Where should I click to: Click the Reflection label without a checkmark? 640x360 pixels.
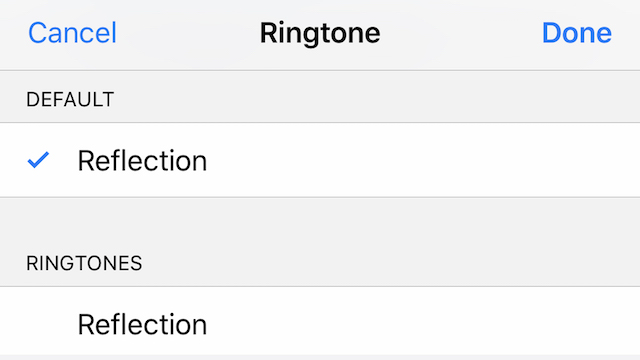[142, 324]
